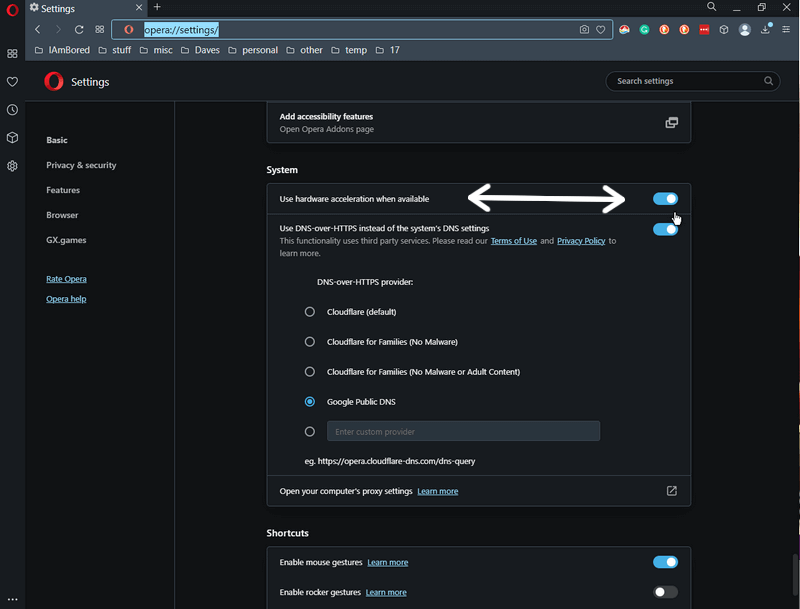
Task: Go forward with the forward arrow
Action: (58, 30)
